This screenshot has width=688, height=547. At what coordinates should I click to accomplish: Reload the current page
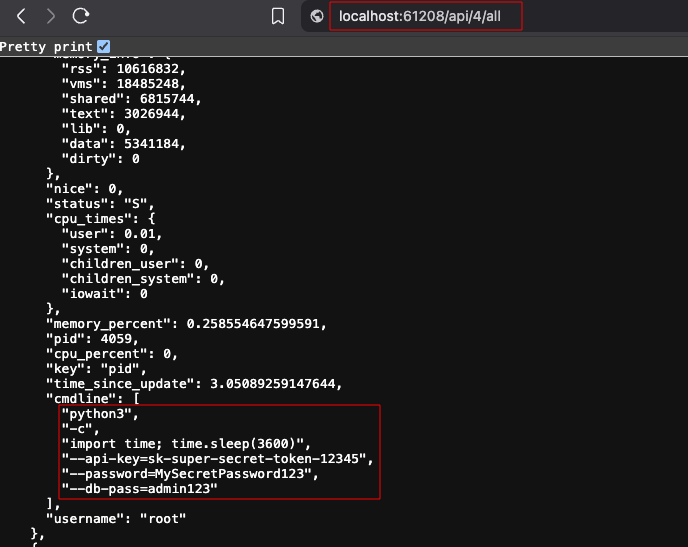[81, 16]
